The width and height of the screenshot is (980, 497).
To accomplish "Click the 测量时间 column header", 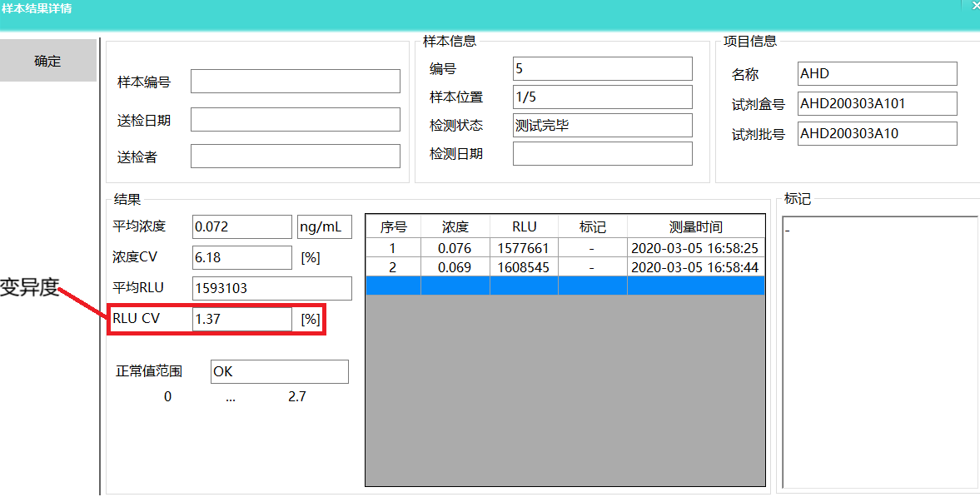I will 695,226.
